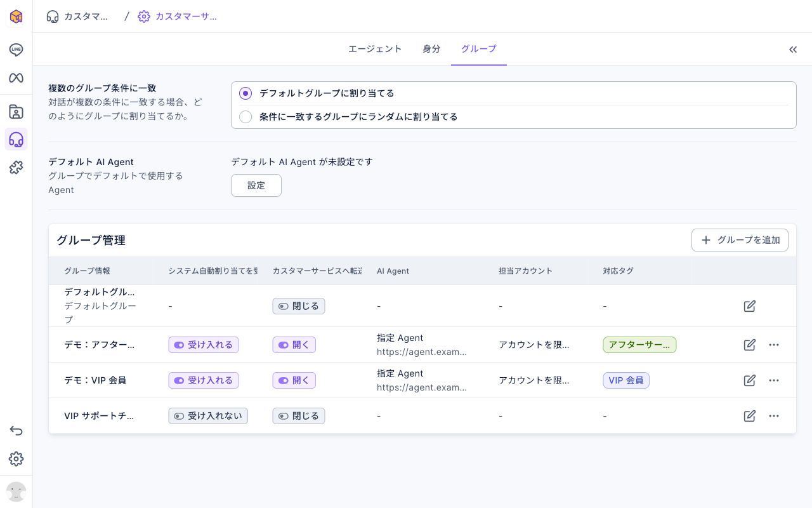Viewport: 812px width, 508px height.
Task: Open more options for デモ：アフター row
Action: (x=774, y=345)
